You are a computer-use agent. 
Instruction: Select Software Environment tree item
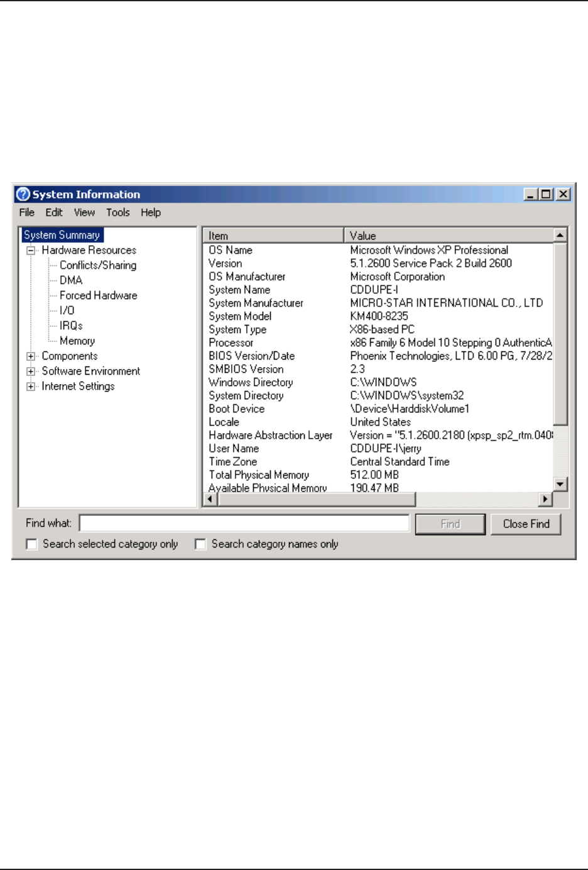[x=91, y=372]
